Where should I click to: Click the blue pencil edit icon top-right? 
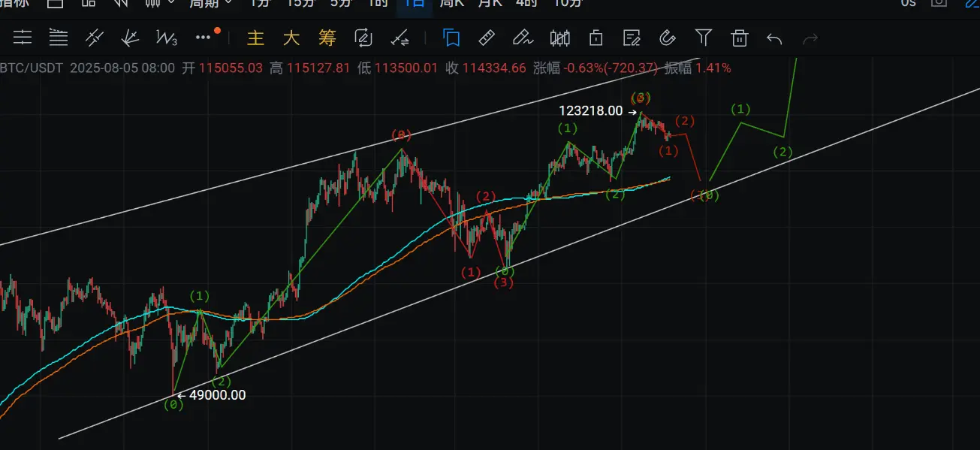972,3
